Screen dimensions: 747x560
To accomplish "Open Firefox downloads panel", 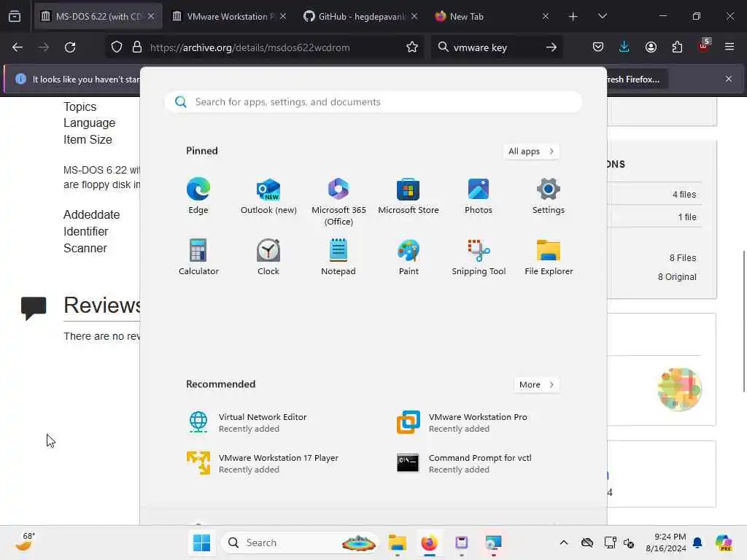I will [624, 47].
